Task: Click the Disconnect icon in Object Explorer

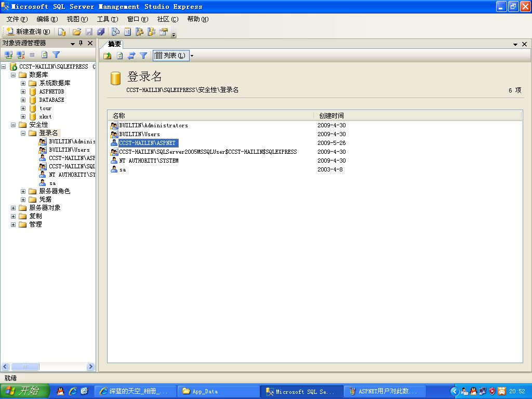Action: pos(20,55)
